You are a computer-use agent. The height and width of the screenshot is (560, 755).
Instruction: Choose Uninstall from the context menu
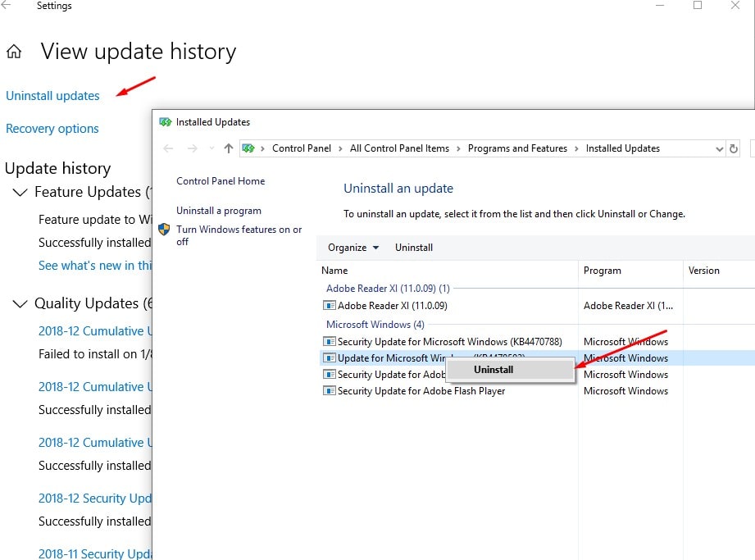pos(493,370)
